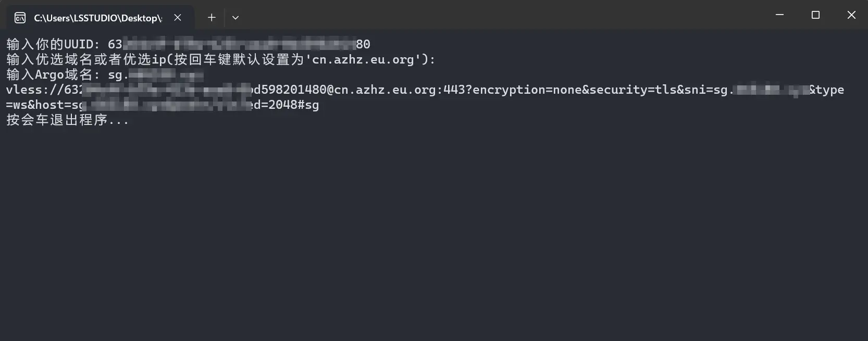The height and width of the screenshot is (341, 868).
Task: Click the '按会车退出程序...' exit prompt line
Action: coord(67,120)
